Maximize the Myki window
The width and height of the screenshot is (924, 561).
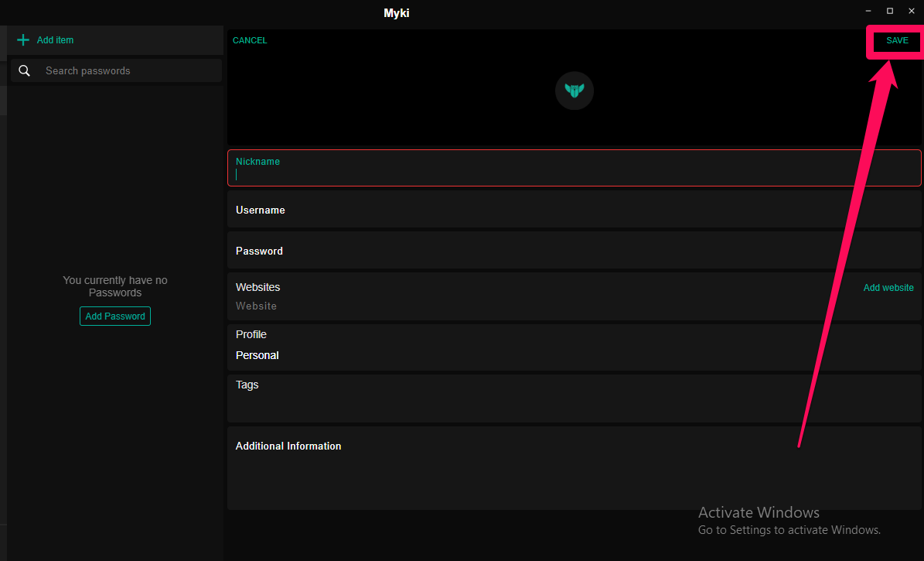coord(890,11)
